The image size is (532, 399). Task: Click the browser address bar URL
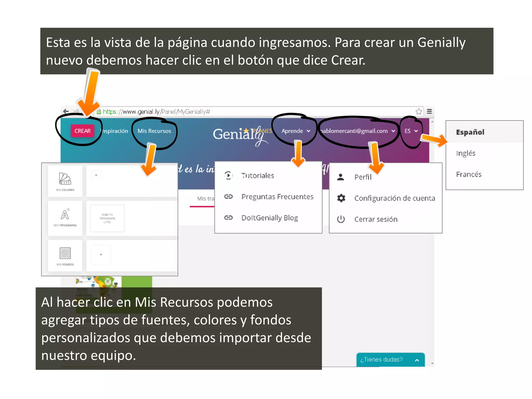tap(156, 112)
